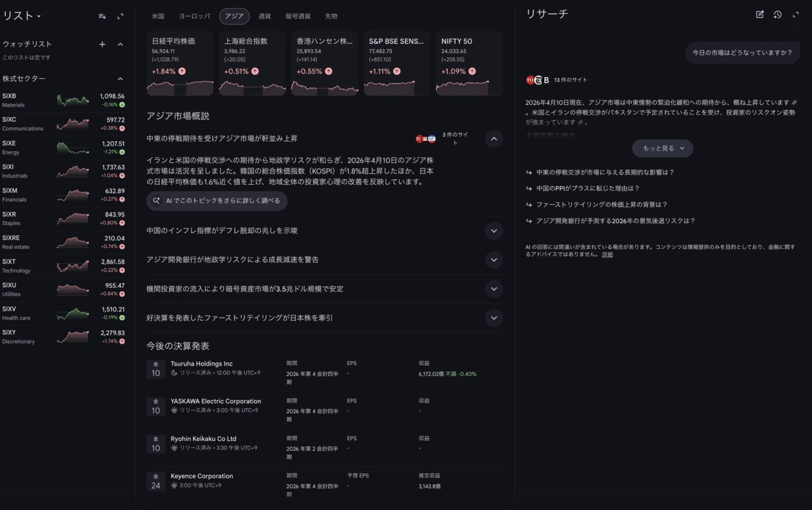Image resolution: width=812 pixels, height=510 pixels.
Task: Open research history clock icon
Action: click(x=778, y=15)
